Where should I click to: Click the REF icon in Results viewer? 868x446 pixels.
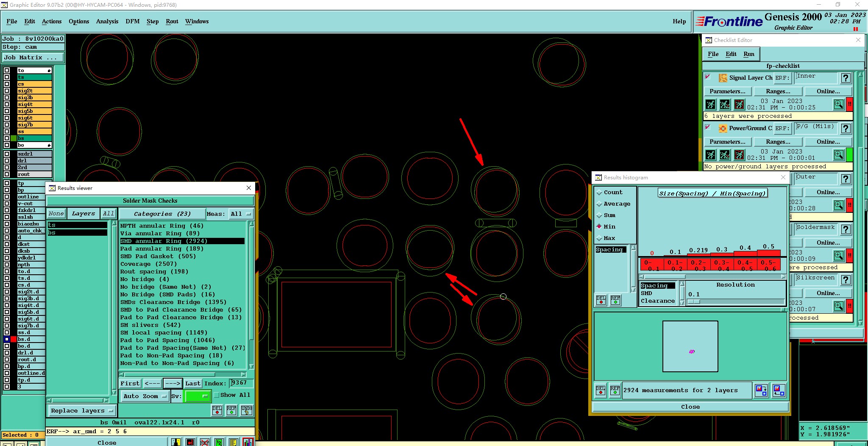pos(231,410)
